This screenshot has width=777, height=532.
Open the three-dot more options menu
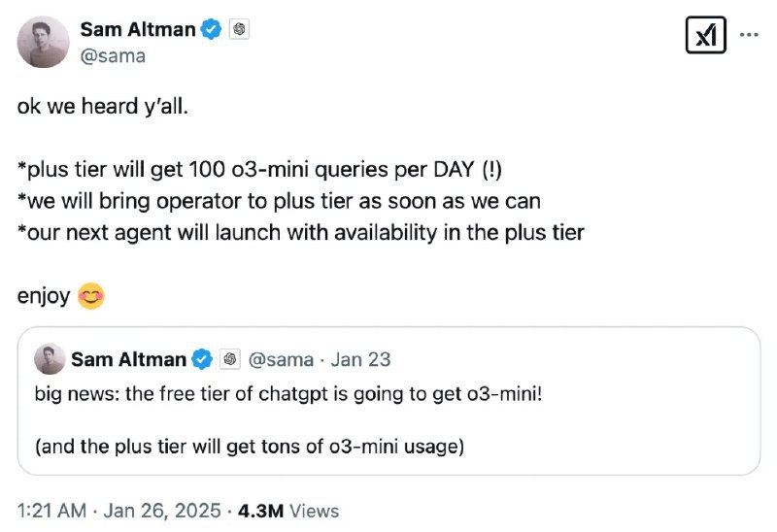tap(749, 34)
